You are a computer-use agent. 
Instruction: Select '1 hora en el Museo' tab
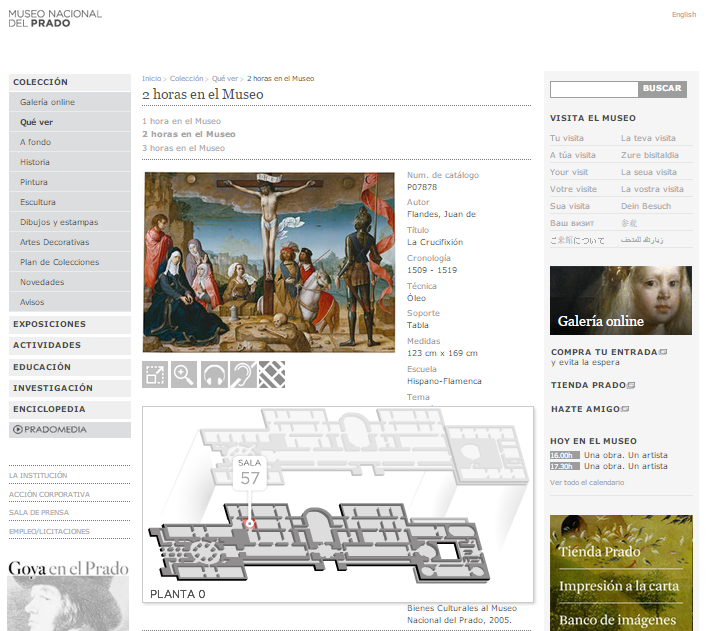pos(181,121)
